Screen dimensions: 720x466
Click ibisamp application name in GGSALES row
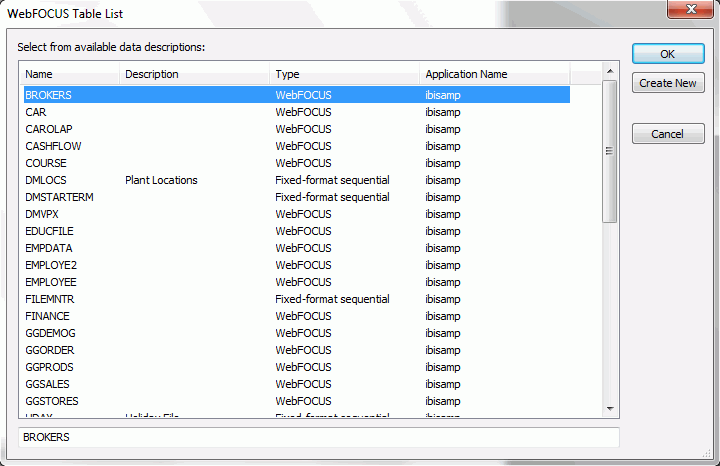(x=443, y=384)
